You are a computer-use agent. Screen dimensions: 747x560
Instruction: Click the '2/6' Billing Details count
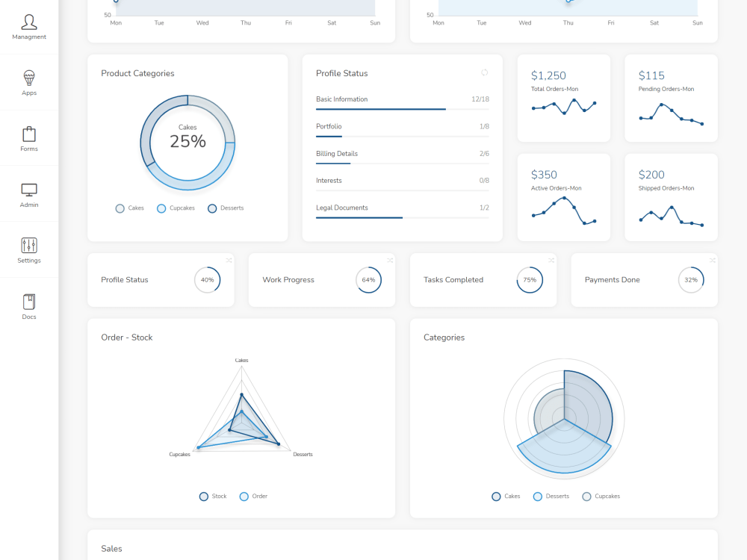coord(485,153)
